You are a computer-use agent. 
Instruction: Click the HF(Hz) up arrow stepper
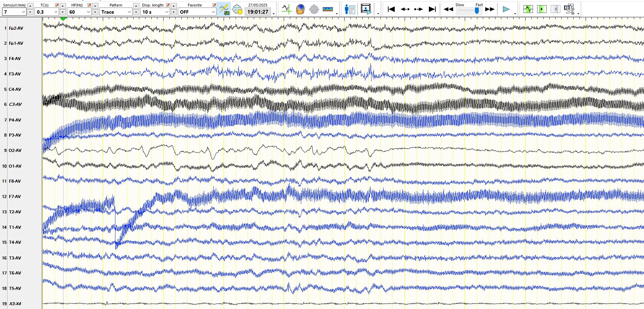point(95,6)
